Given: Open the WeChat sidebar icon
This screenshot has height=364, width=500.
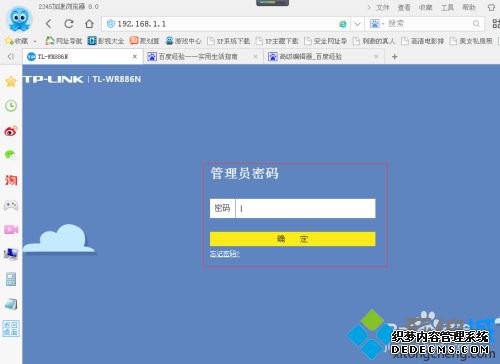Looking at the screenshot, I should point(10,155).
